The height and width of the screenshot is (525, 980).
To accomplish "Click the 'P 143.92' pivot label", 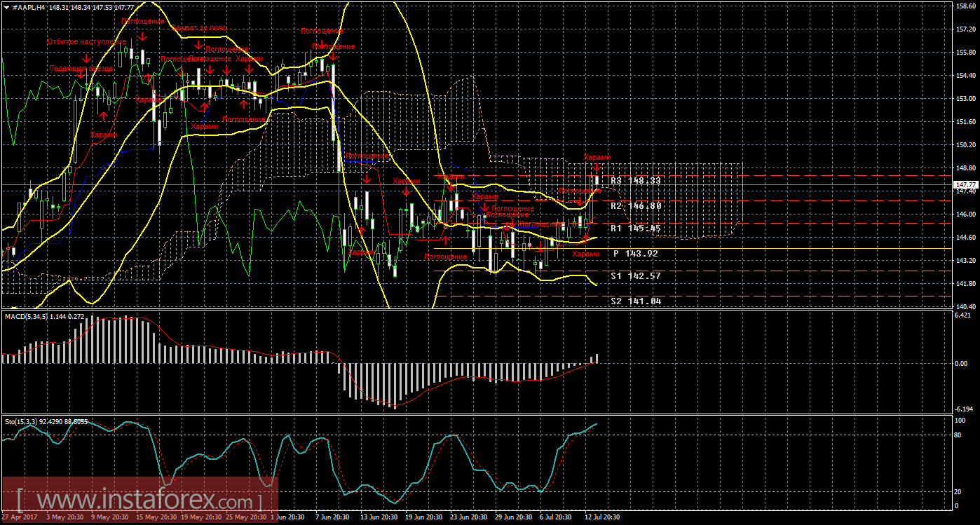I will 635,253.
